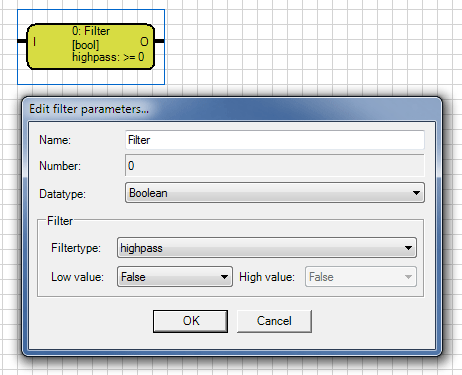Click the input port I on Filter block
Viewport: 462px width, 375px height.
[x=35, y=42]
